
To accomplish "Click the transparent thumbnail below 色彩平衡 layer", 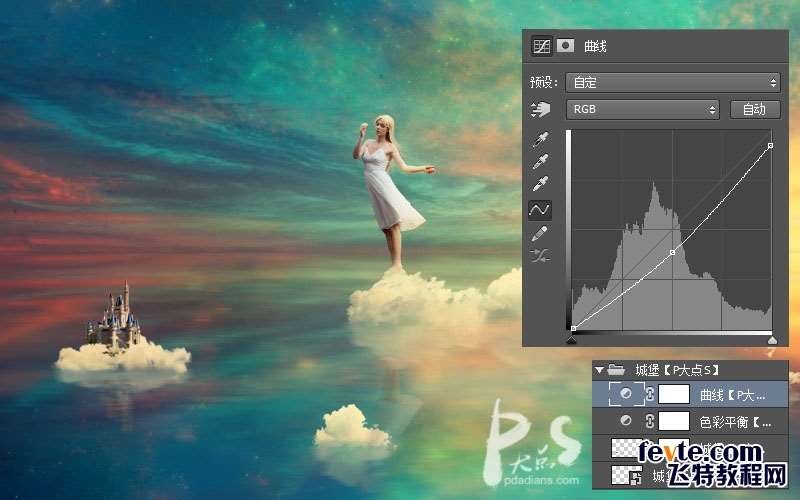I will pyautogui.click(x=627, y=447).
